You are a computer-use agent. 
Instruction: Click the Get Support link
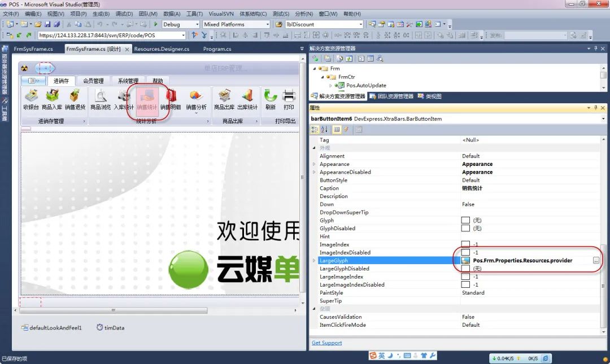(x=326, y=343)
